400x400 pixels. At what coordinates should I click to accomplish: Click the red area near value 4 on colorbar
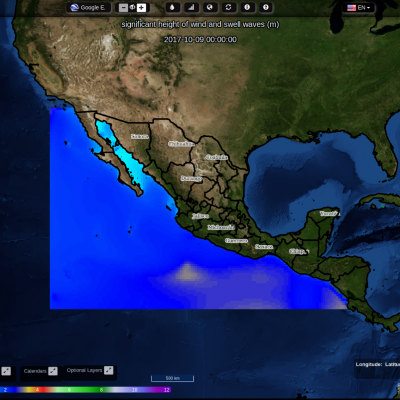42,390
